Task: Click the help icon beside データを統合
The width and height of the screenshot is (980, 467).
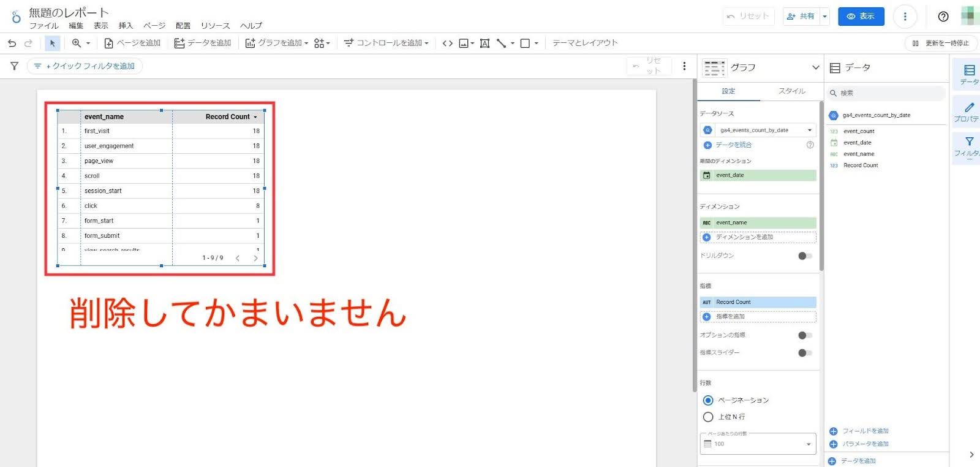Action: (810, 145)
